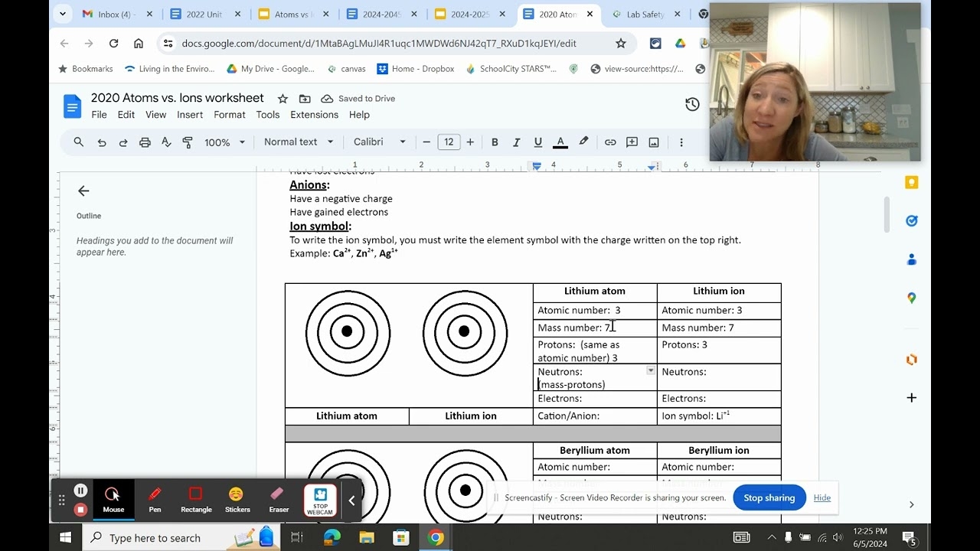This screenshot has height=551, width=980.
Task: Click the text color button
Action: click(x=560, y=142)
